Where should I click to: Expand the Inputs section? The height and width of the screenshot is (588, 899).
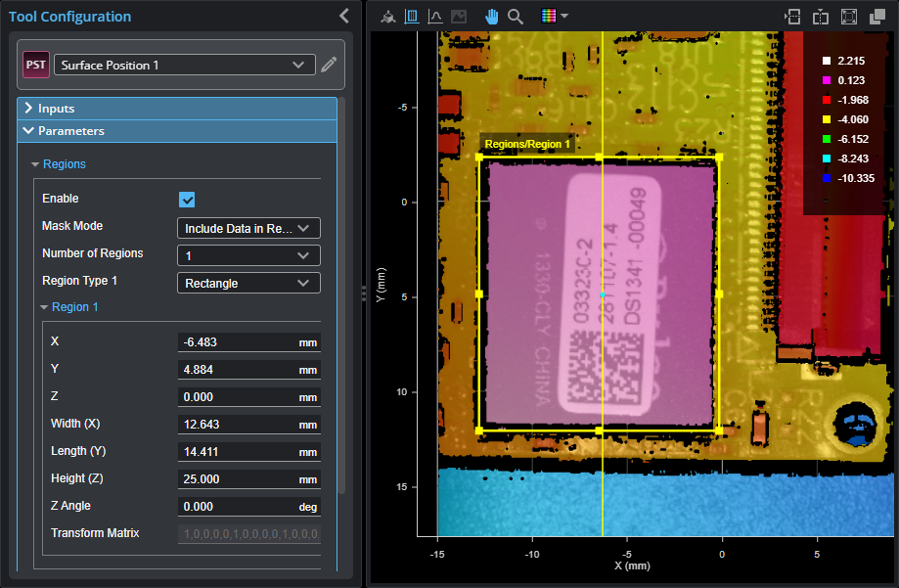coord(57,109)
